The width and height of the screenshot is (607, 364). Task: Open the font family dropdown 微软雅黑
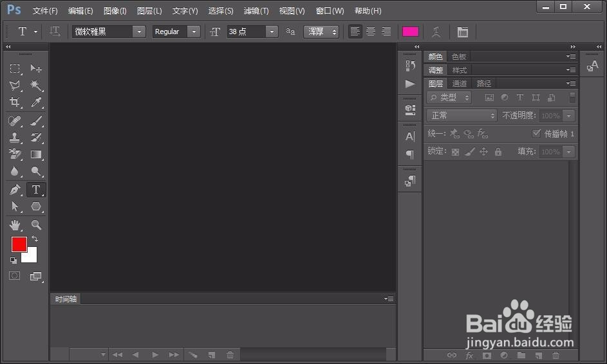tap(138, 32)
